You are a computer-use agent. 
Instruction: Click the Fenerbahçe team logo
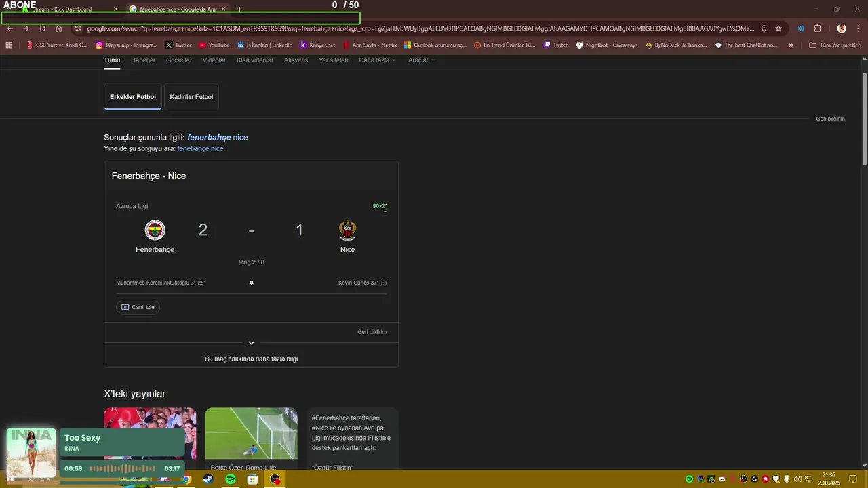[x=155, y=230]
